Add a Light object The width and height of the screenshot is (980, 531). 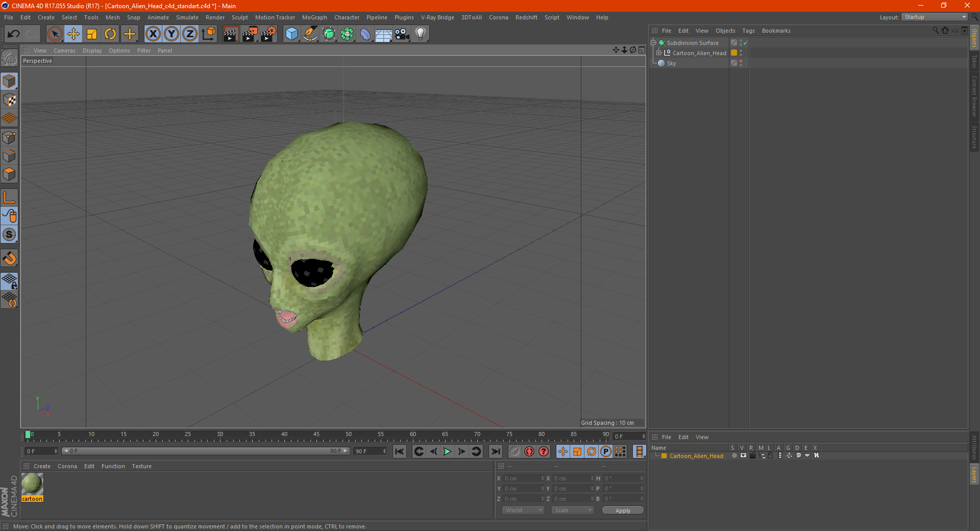click(x=421, y=34)
